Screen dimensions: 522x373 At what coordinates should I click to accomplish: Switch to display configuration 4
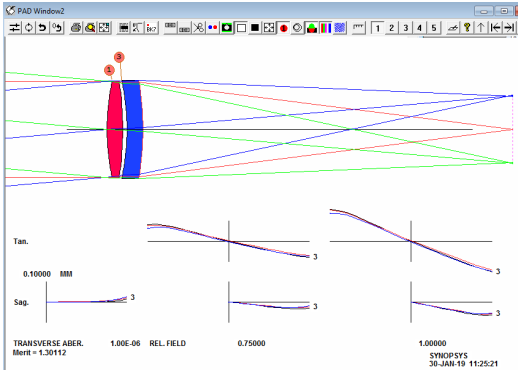coord(420,28)
